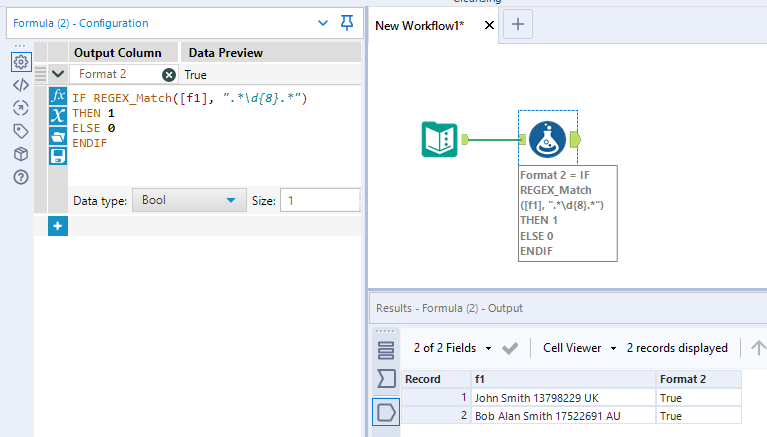
Task: Open the columns and constants X icon
Action: [58, 115]
